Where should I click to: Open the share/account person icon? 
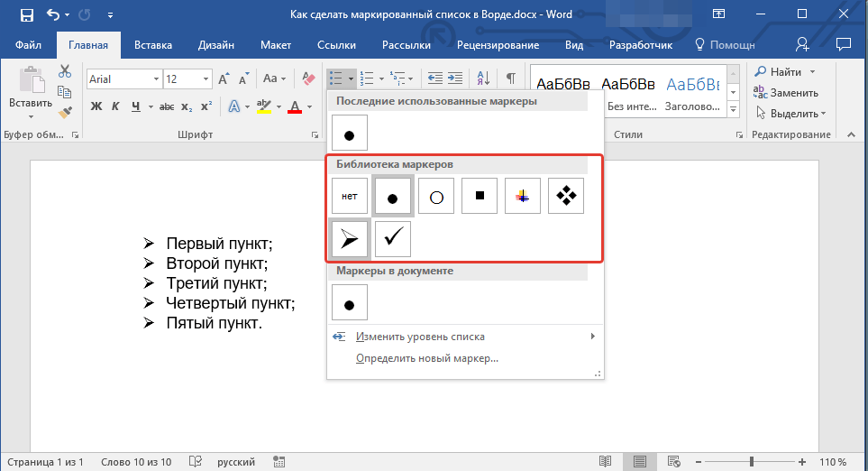pos(802,45)
